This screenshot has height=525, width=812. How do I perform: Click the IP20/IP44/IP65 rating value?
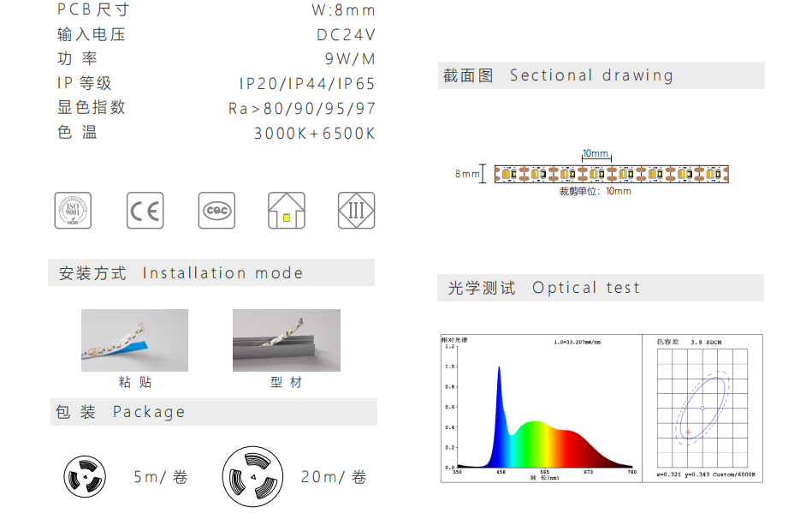pos(306,84)
